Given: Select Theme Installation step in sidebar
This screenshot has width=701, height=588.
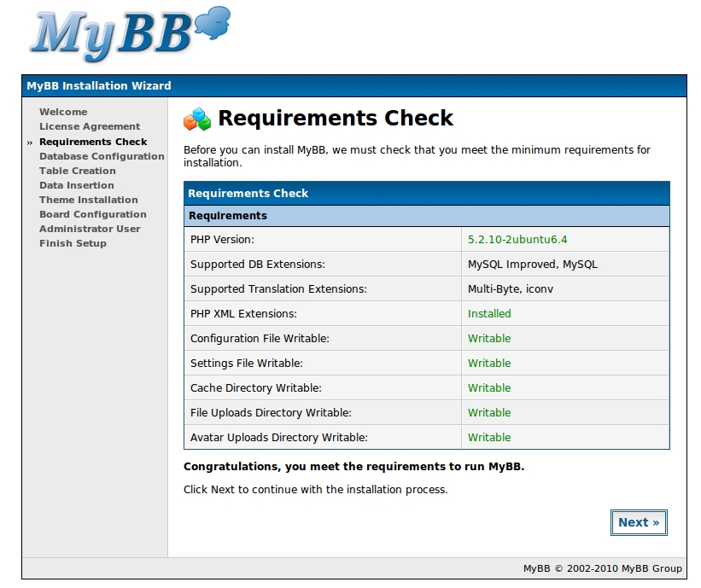Looking at the screenshot, I should [89, 200].
